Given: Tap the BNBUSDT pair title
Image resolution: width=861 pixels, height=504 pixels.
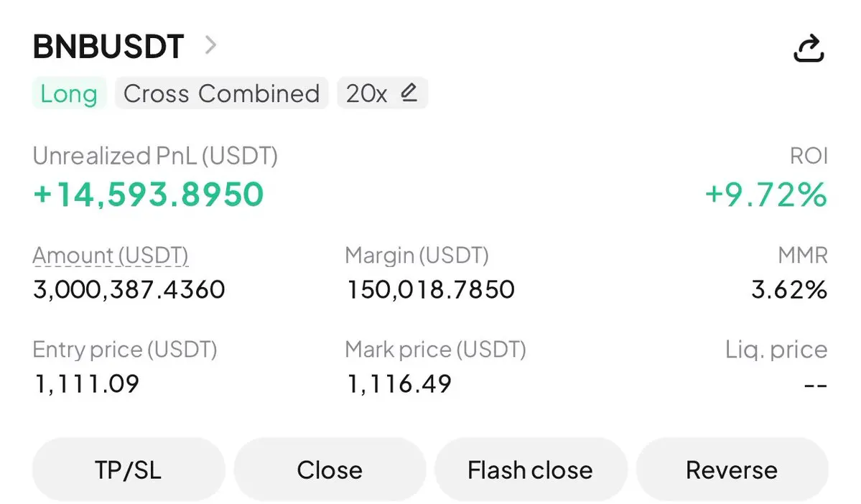Looking at the screenshot, I should pyautogui.click(x=108, y=47).
